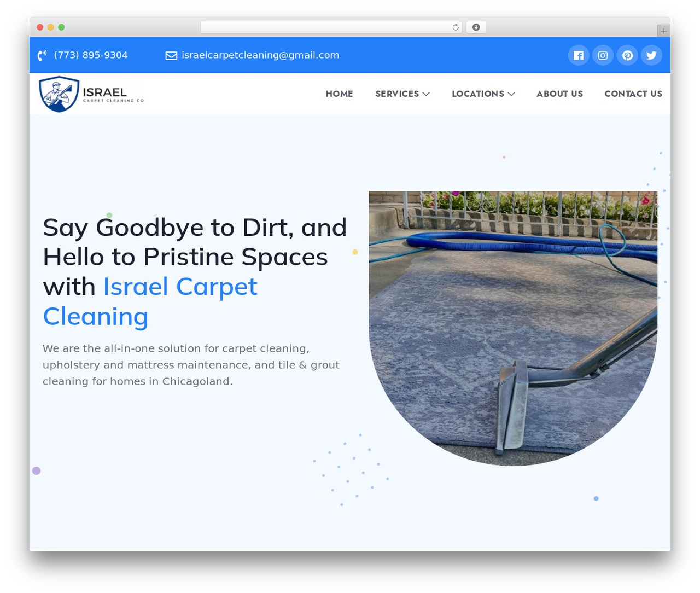Open the Services menu item
The height and width of the screenshot is (593, 700).
[x=397, y=94]
